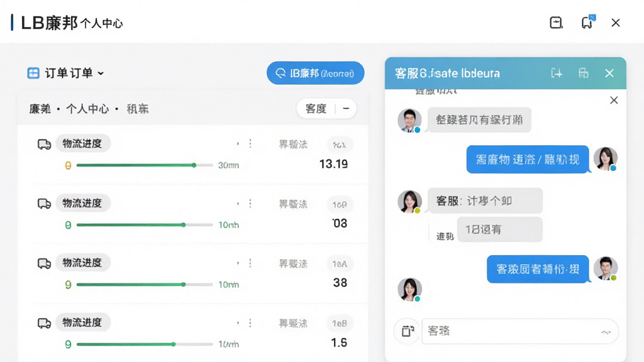The image size is (644, 362).
Task: Click the first row 30min progress slider
Action: (145, 165)
